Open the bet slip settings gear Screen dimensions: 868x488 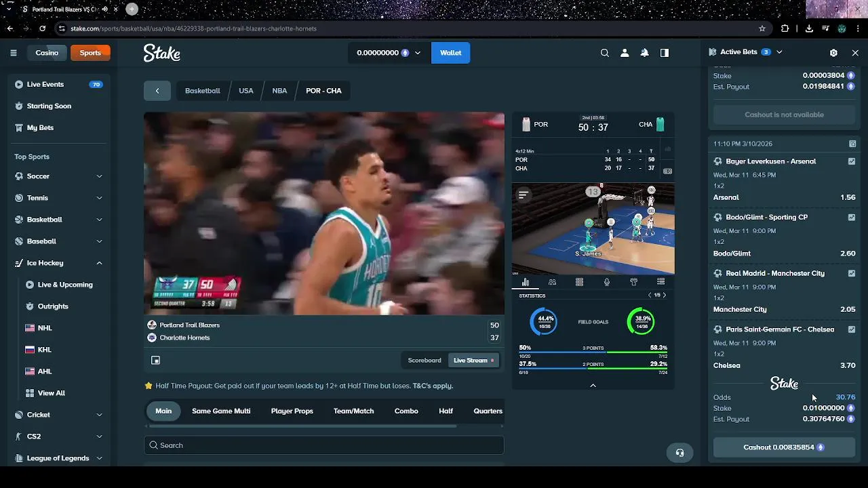click(x=833, y=52)
